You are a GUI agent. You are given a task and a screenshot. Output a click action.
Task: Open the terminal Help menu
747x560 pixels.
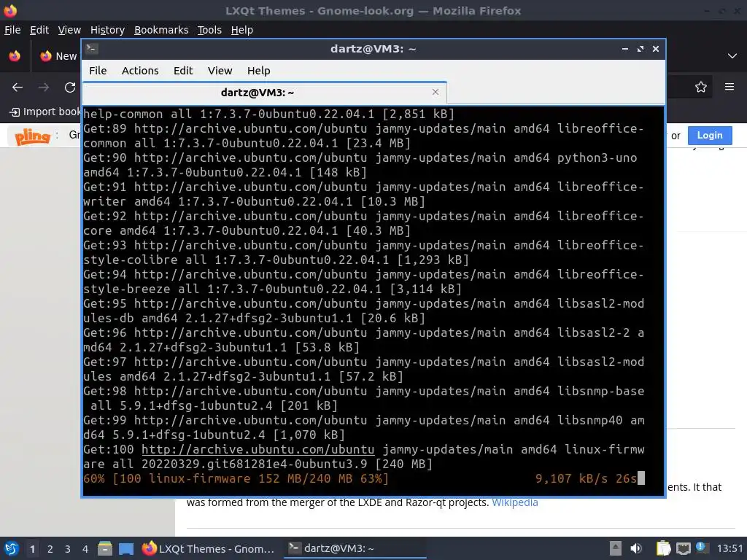259,71
